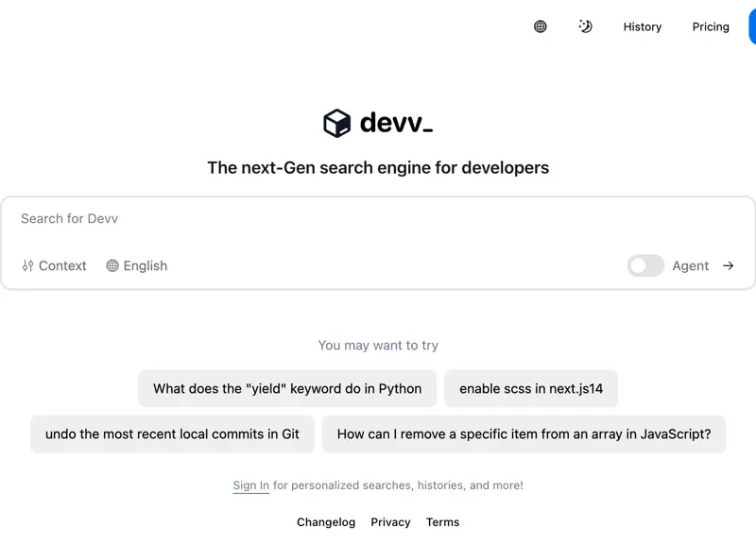
Task: Click the globe language icon in the header
Action: click(539, 26)
